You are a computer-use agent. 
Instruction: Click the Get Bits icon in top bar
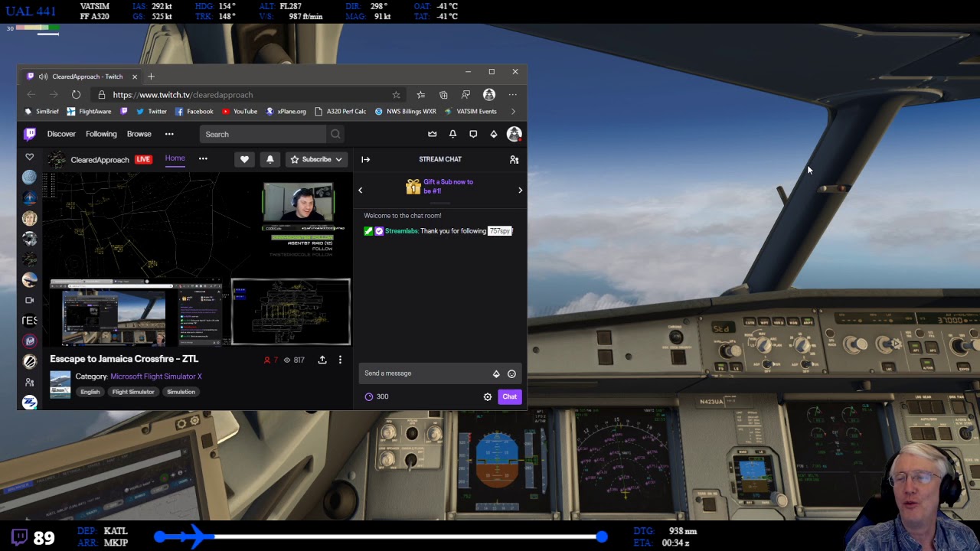[494, 134]
